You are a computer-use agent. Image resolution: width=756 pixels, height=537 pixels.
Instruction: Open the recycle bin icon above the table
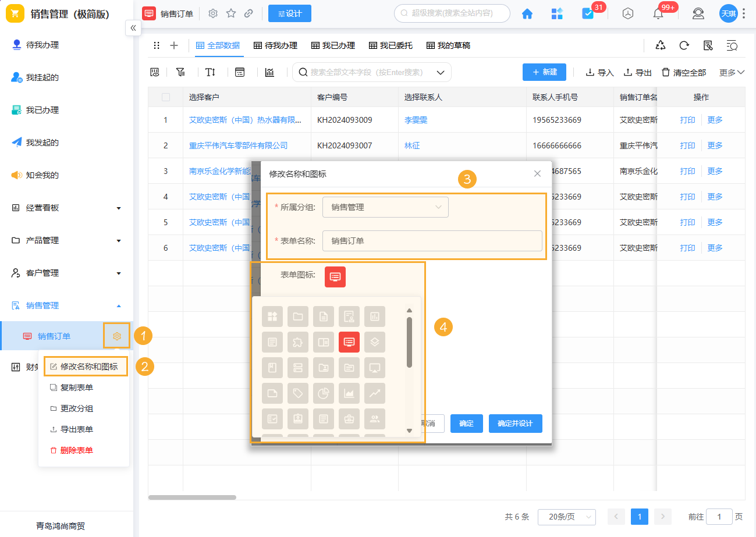pyautogui.click(x=660, y=45)
